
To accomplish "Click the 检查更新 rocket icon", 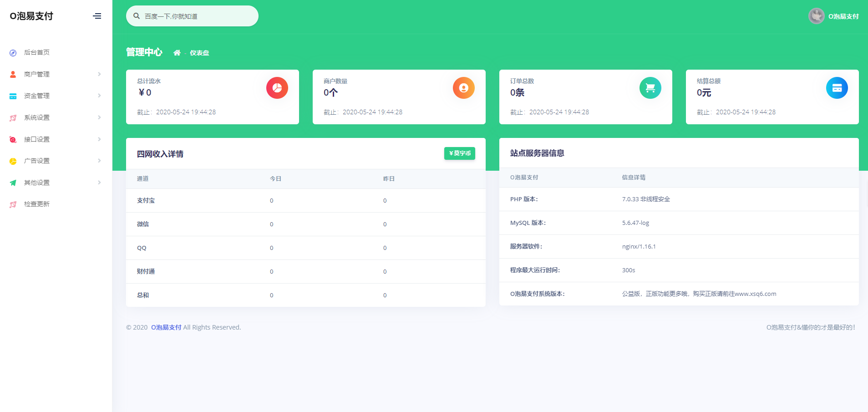I will click(13, 204).
